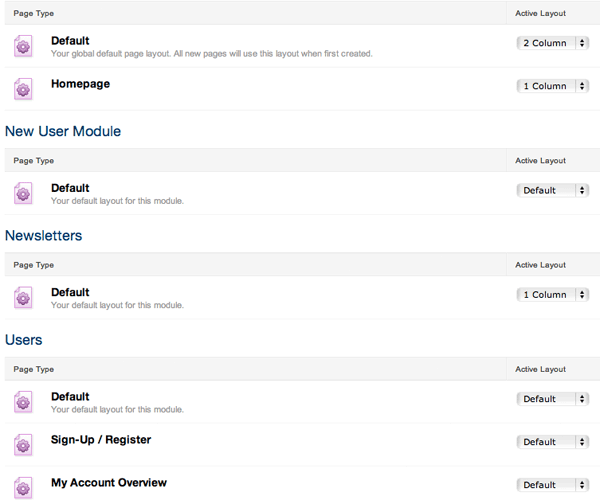Click the New User Module section heading

[x=63, y=131]
